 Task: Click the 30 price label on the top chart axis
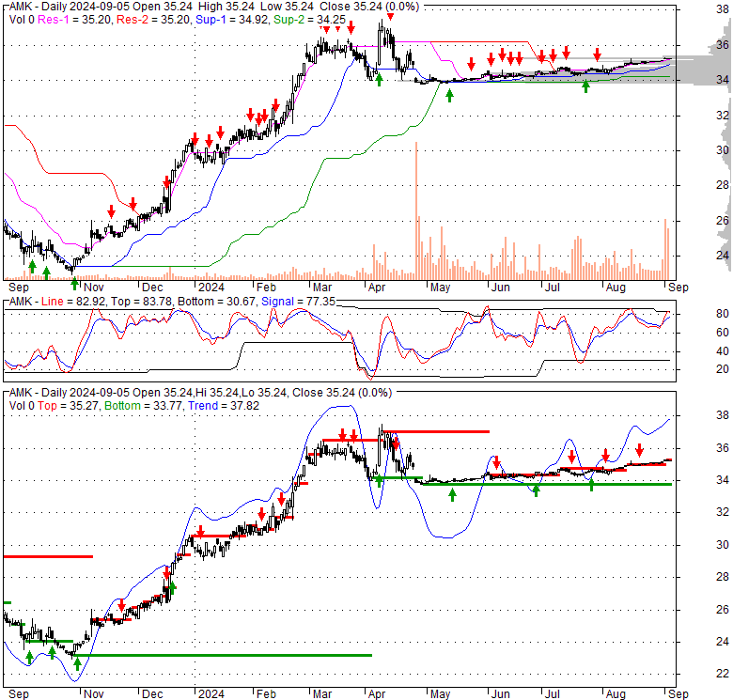723,150
